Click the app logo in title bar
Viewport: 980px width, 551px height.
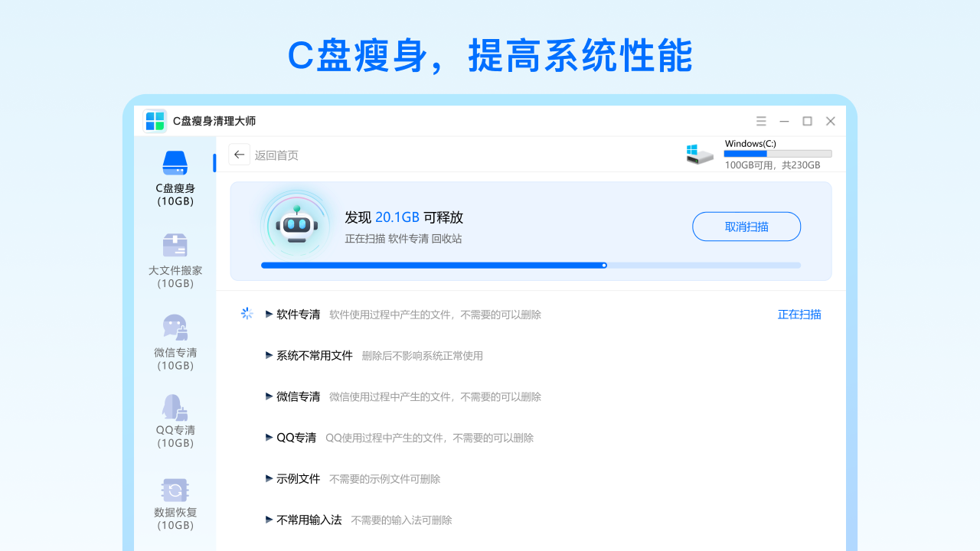(155, 121)
